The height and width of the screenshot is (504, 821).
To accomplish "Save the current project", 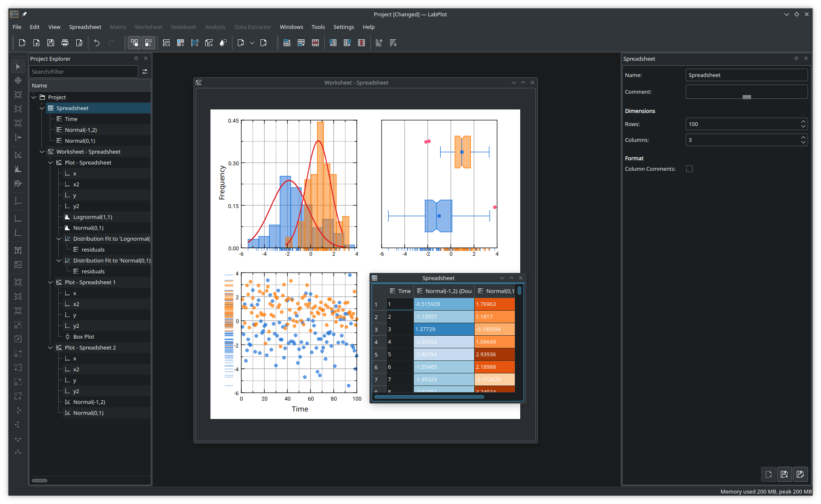I will click(x=50, y=42).
